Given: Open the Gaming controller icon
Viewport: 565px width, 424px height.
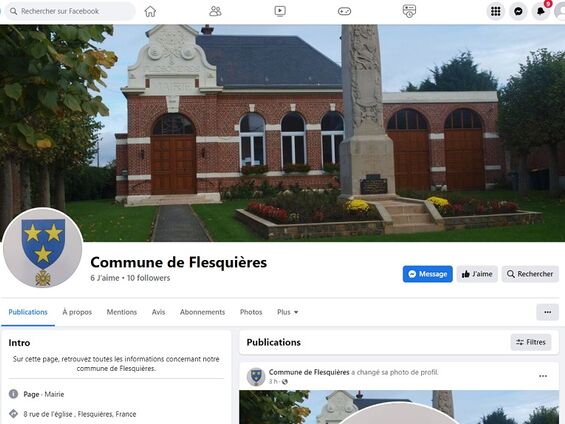Looking at the screenshot, I should click(344, 12).
